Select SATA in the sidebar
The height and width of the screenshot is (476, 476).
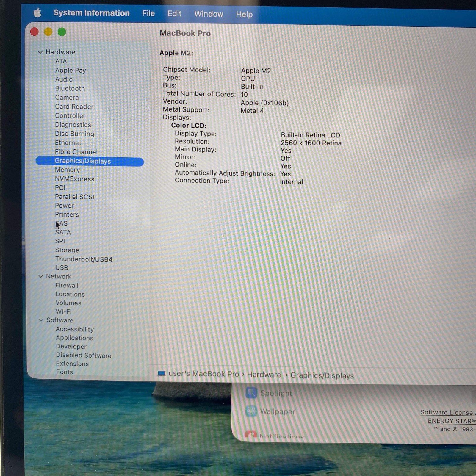[63, 232]
